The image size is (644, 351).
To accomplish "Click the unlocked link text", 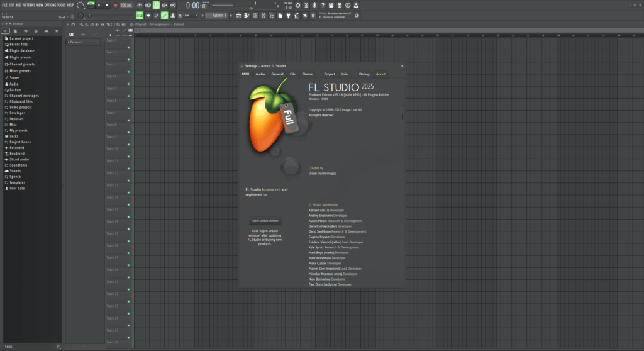I will [273, 190].
